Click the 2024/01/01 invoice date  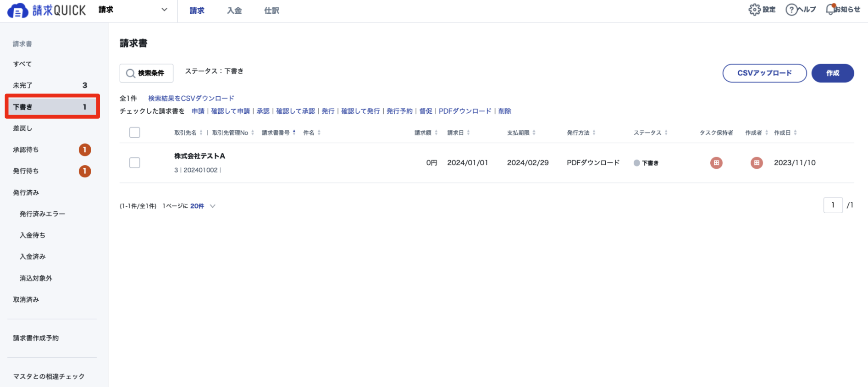pyautogui.click(x=468, y=163)
